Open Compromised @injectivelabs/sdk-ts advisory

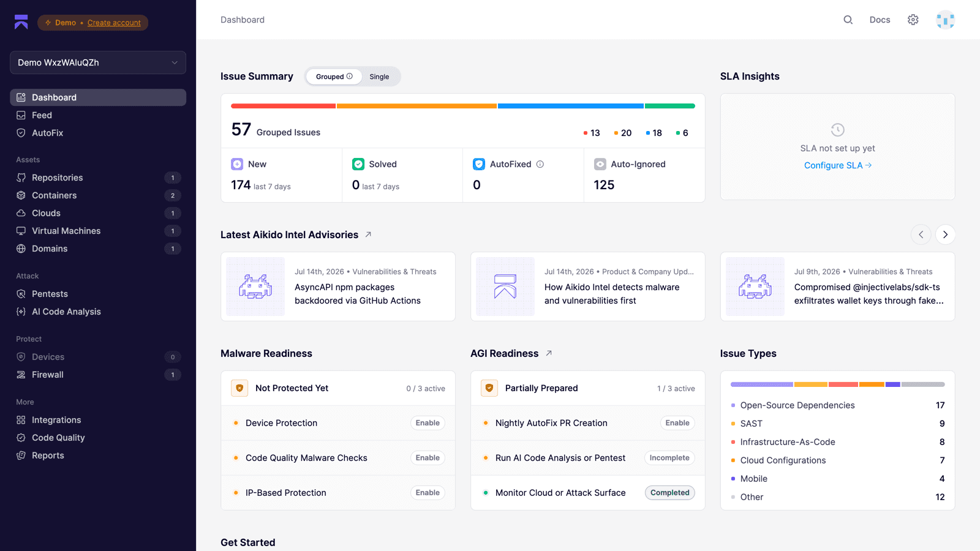[838, 287]
